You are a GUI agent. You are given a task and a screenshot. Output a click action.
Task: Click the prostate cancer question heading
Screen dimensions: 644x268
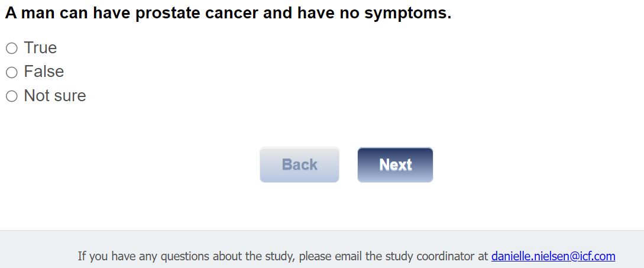(x=228, y=14)
